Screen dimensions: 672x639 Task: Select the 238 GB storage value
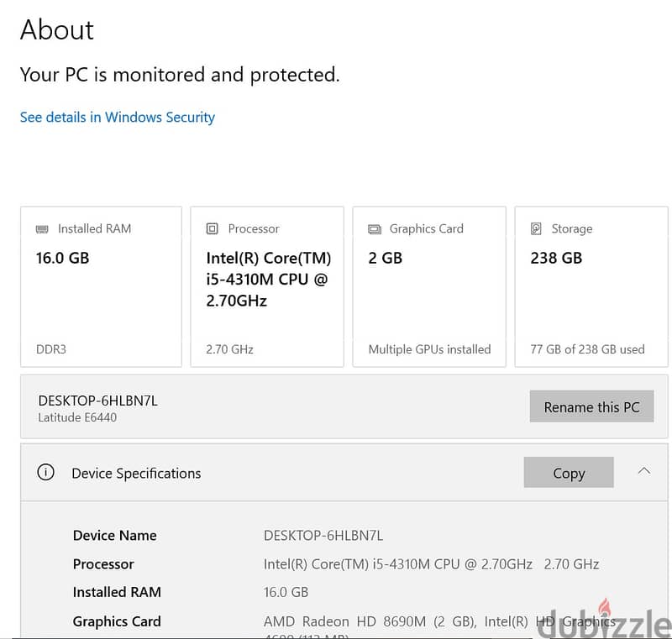coord(556,259)
